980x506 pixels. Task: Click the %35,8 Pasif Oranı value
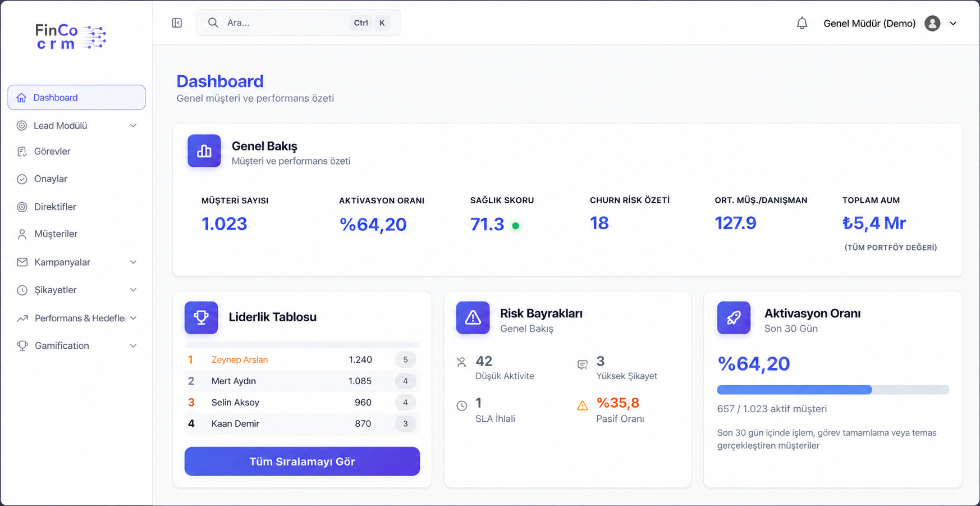coord(617,403)
